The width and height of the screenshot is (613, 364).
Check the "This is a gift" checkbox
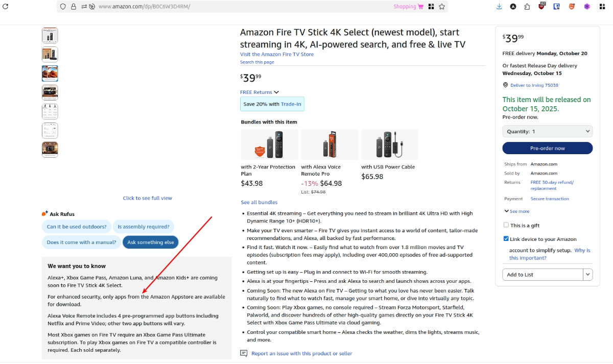pos(506,225)
